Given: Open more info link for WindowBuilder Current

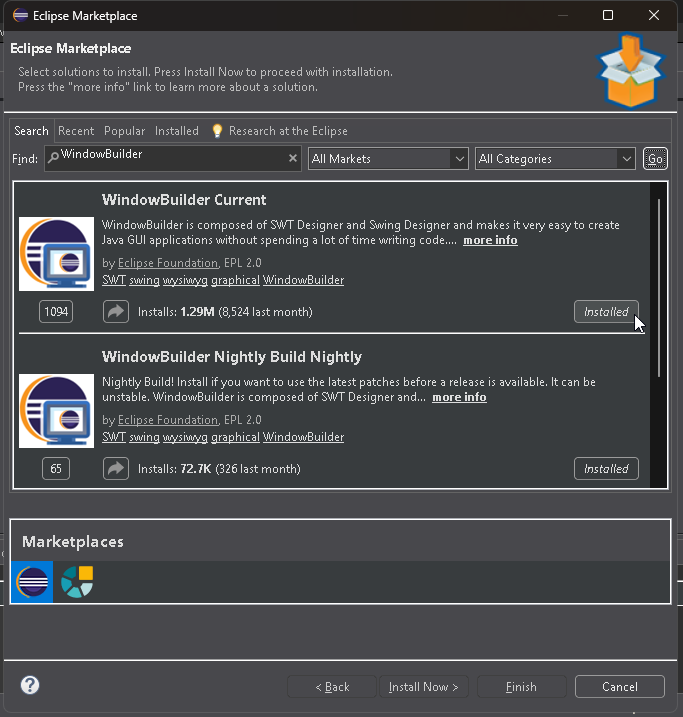Looking at the screenshot, I should pos(490,240).
